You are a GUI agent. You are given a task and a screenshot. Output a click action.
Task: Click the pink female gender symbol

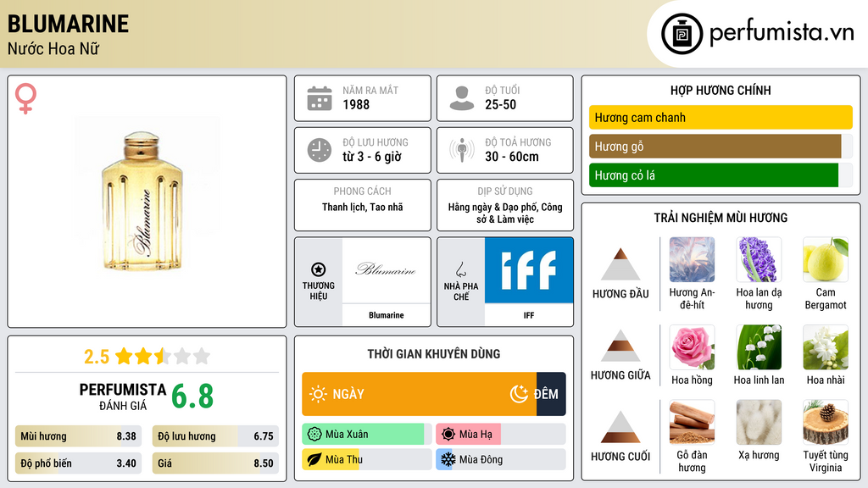tap(25, 98)
